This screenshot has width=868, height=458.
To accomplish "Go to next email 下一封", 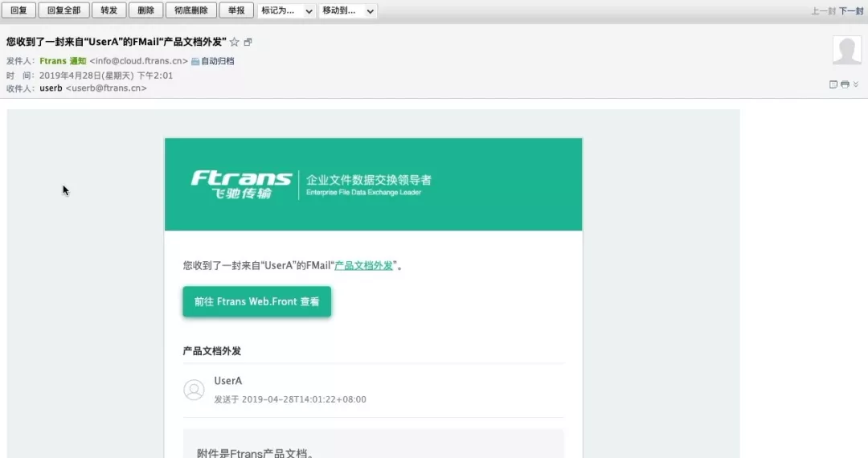I will (851, 11).
